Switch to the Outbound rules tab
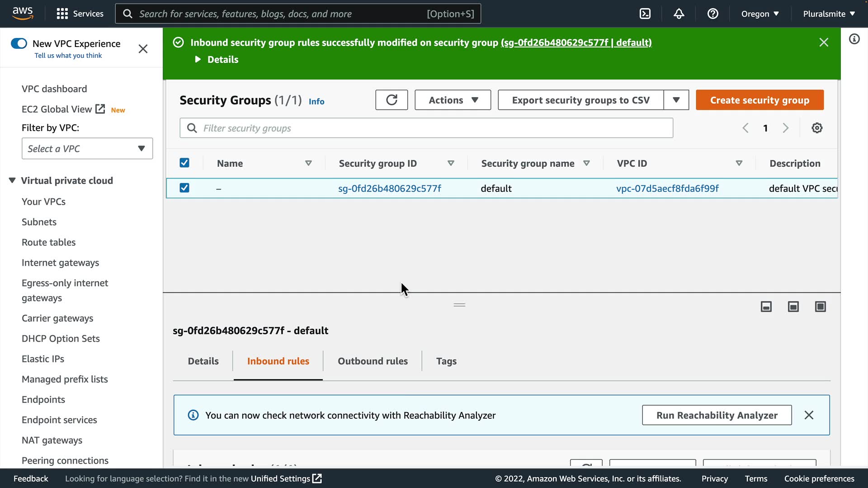 [373, 361]
